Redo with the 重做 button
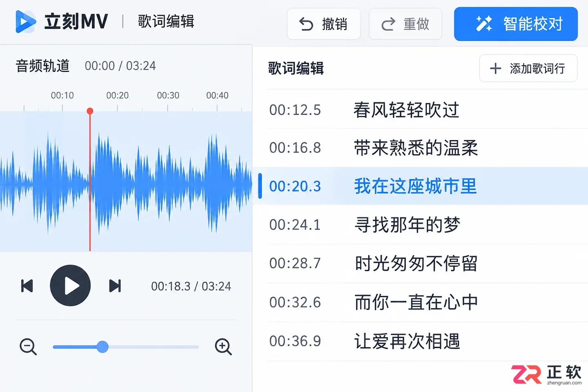 (x=405, y=24)
